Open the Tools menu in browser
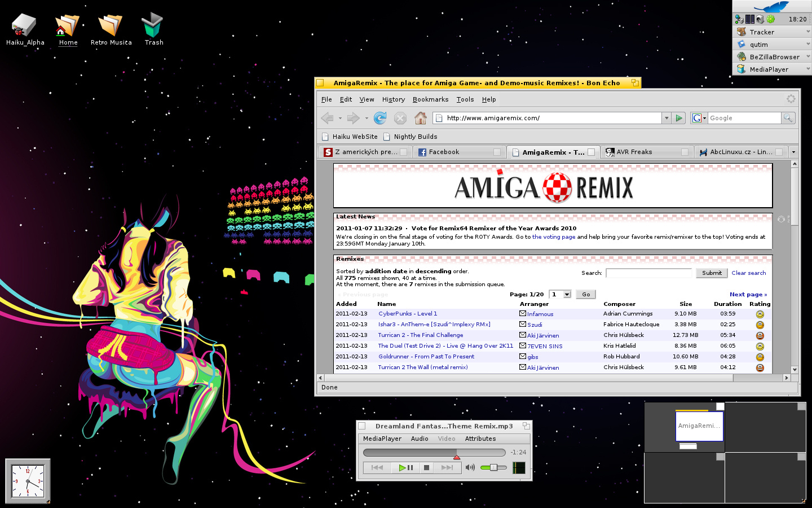Image resolution: width=812 pixels, height=508 pixels. click(x=465, y=99)
